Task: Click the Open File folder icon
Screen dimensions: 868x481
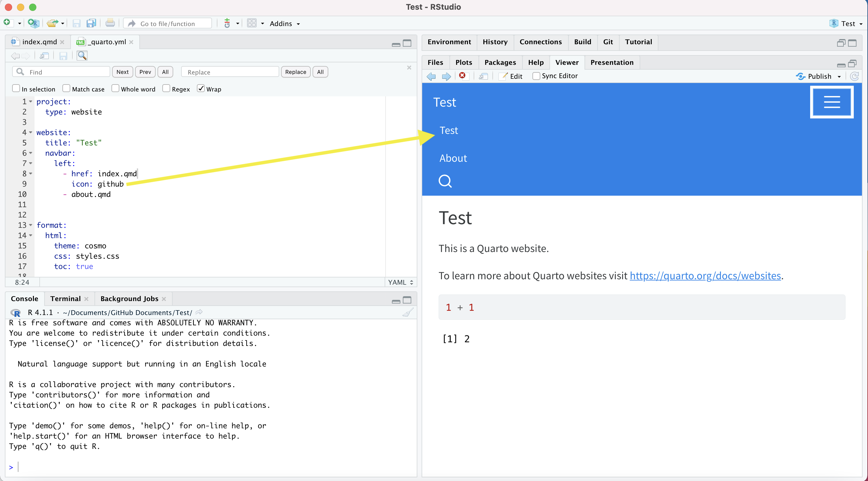Action: click(52, 23)
